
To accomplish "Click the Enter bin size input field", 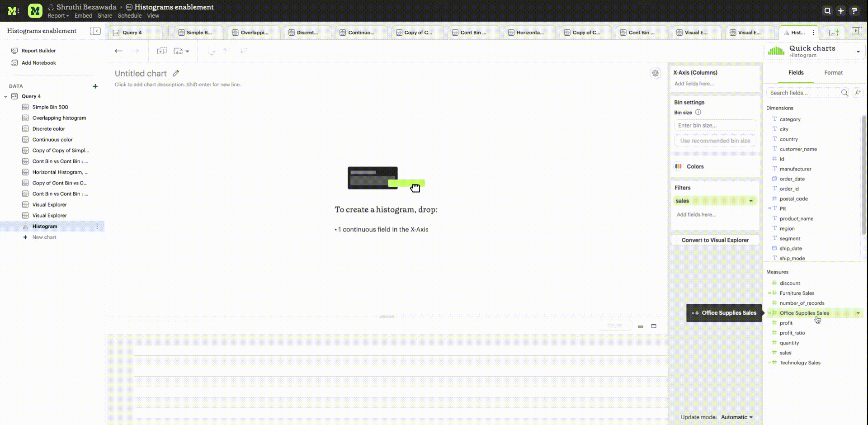I will click(715, 126).
